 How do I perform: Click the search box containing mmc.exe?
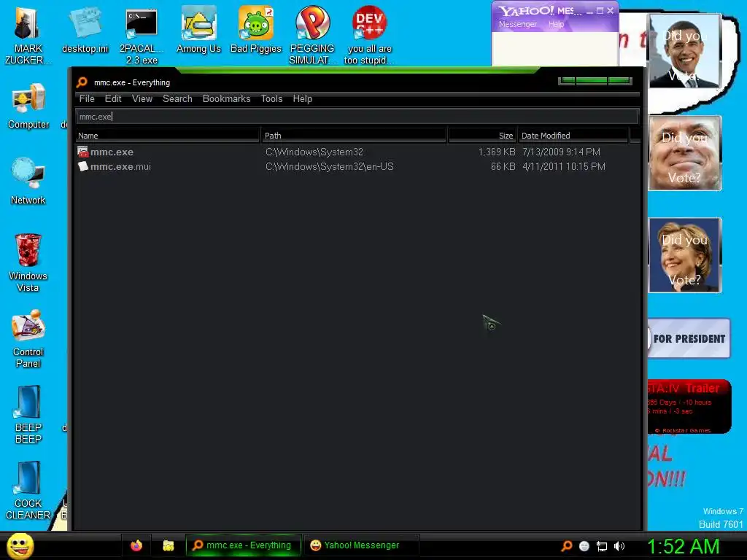click(x=357, y=116)
